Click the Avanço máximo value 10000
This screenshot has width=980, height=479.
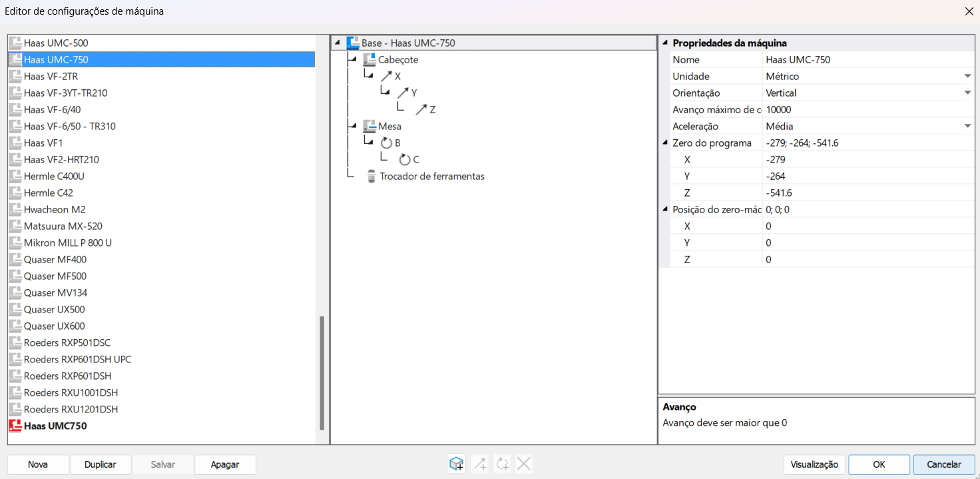[868, 109]
